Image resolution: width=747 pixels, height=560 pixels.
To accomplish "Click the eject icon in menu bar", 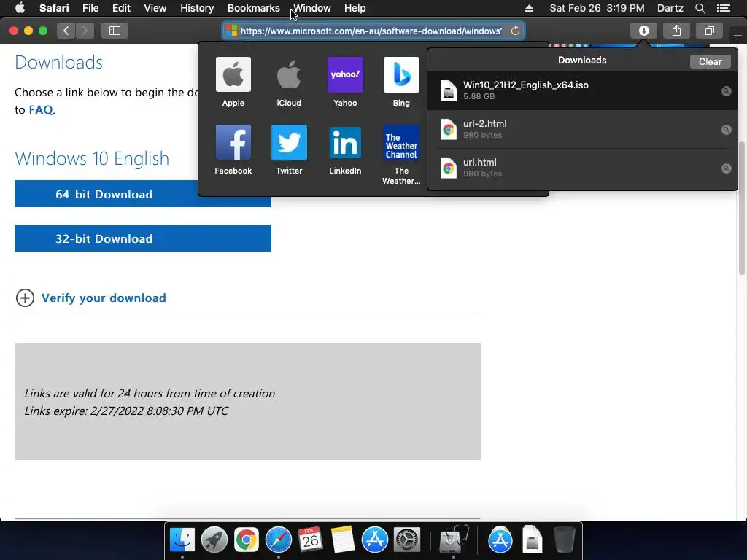I will [529, 8].
